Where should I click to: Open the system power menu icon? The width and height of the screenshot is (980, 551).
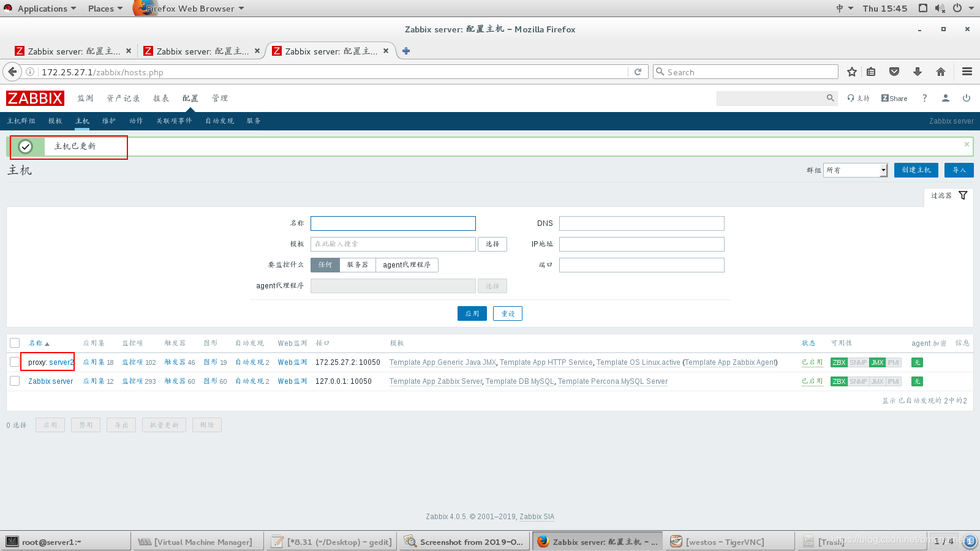(957, 8)
